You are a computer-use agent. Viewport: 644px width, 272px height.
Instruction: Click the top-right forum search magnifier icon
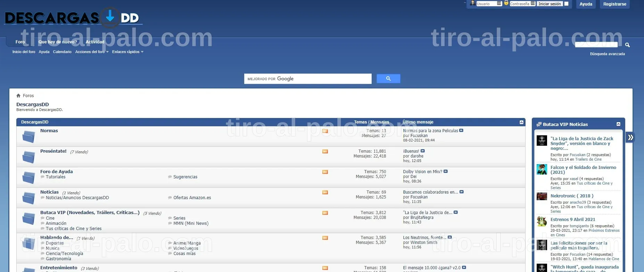pos(627,45)
